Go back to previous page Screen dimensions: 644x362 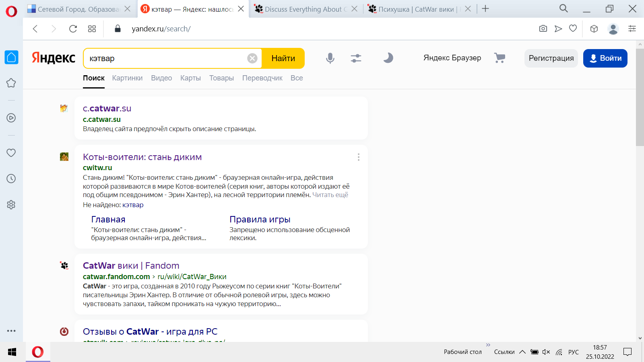point(35,29)
